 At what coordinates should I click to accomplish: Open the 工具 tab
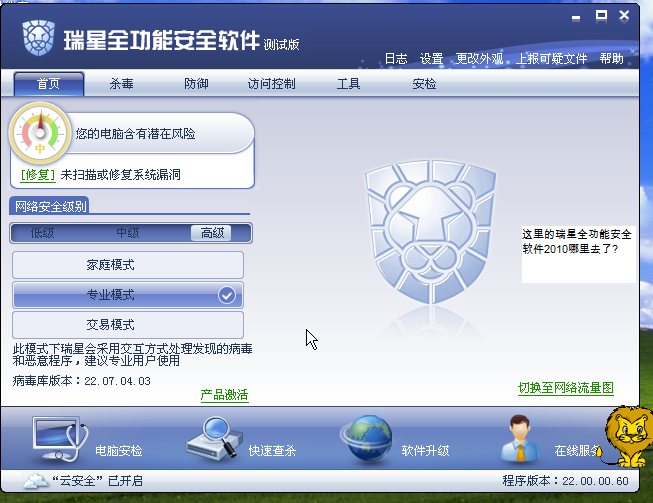coord(348,84)
